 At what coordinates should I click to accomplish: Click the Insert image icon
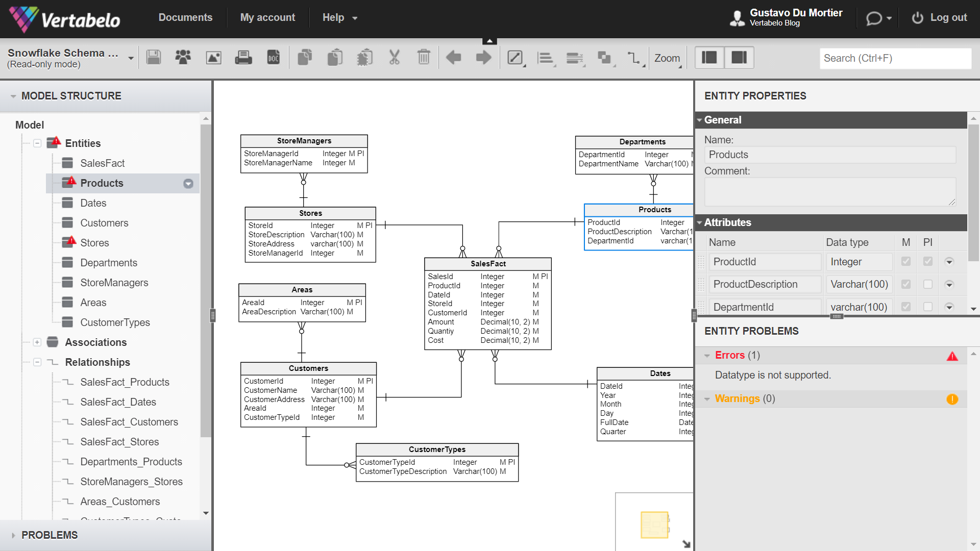click(213, 58)
